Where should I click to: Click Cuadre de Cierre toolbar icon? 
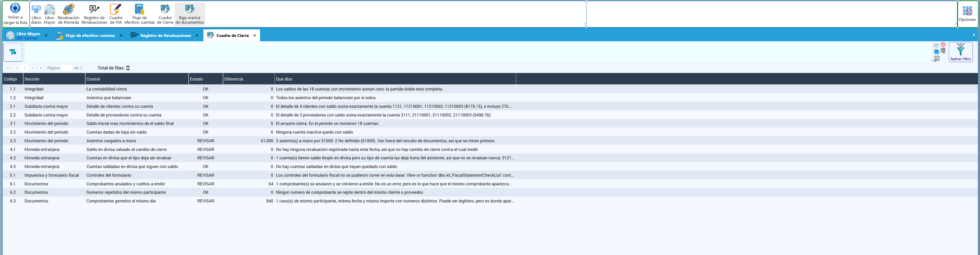(165, 15)
